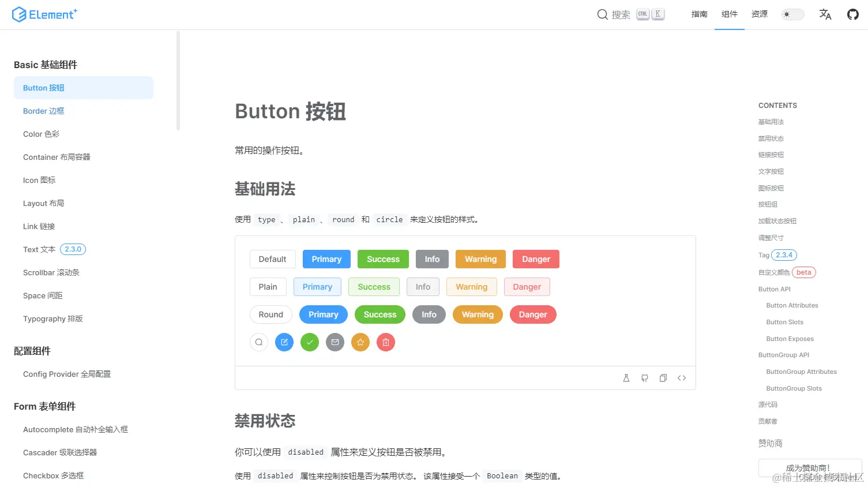Click the orange circular star button
868x487 pixels.
pos(360,342)
